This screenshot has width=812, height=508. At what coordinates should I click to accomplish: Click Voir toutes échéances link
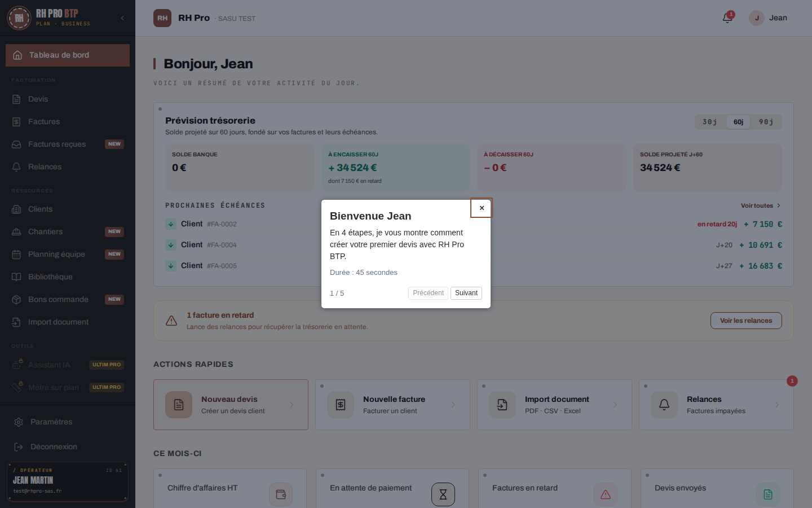point(761,205)
